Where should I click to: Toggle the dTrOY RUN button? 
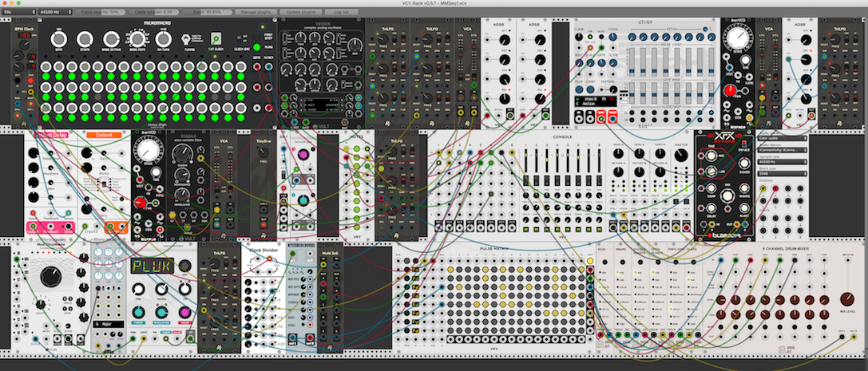coord(589,37)
